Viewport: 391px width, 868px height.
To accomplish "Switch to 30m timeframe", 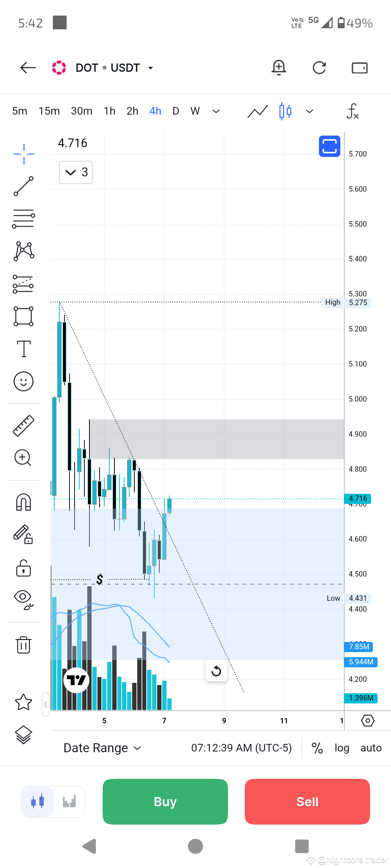I will (81, 111).
